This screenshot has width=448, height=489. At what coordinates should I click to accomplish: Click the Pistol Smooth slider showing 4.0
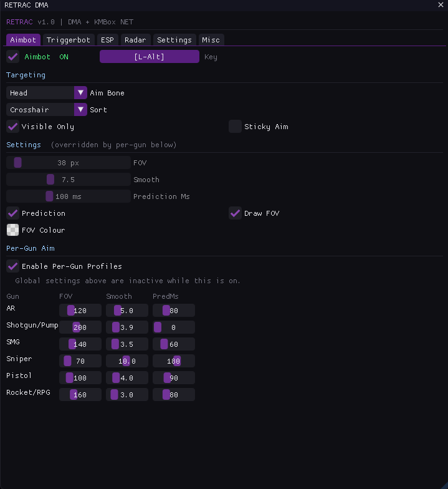coord(127,378)
